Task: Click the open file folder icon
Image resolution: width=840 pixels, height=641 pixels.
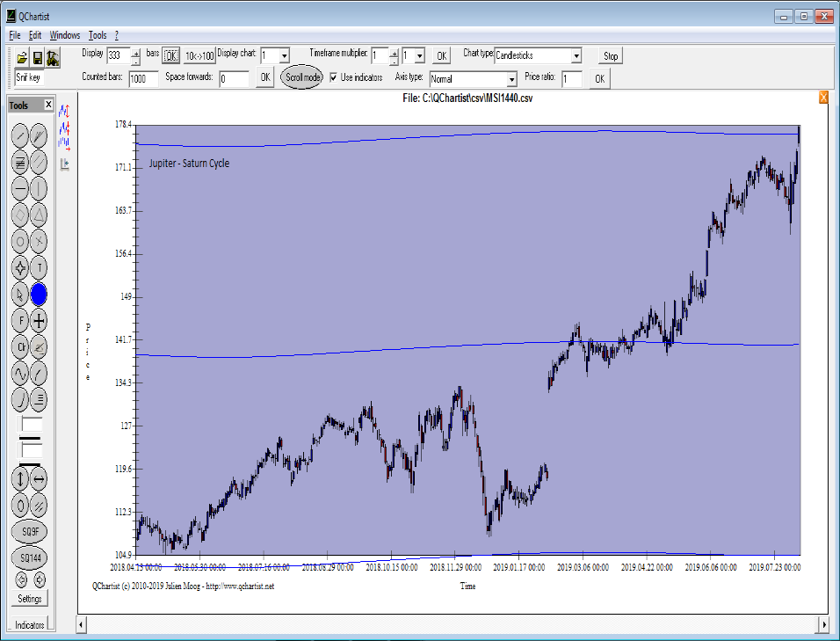Action: tap(23, 58)
